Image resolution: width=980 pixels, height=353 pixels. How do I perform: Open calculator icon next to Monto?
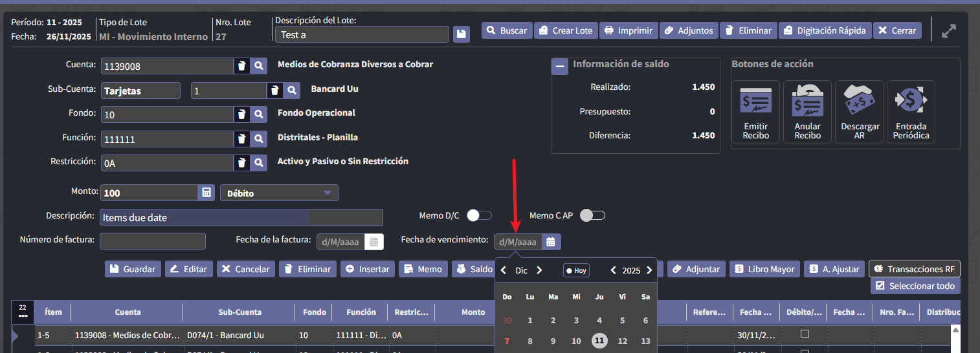(206, 193)
